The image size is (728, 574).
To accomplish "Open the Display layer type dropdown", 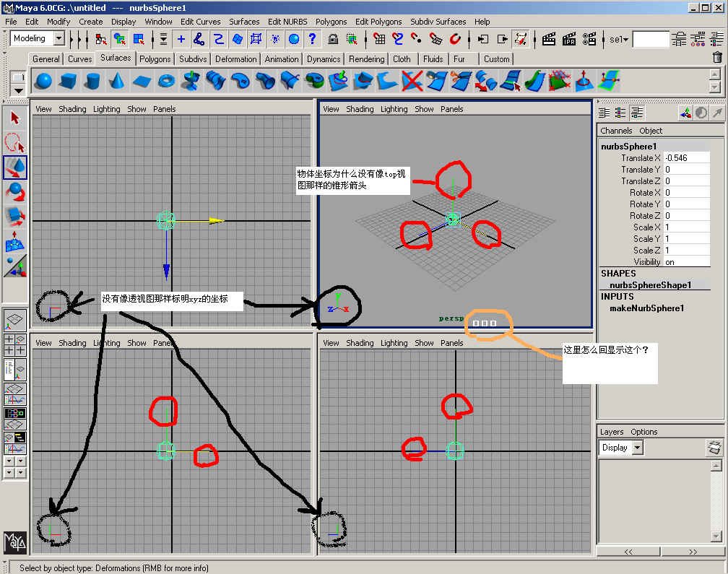I will pyautogui.click(x=638, y=448).
